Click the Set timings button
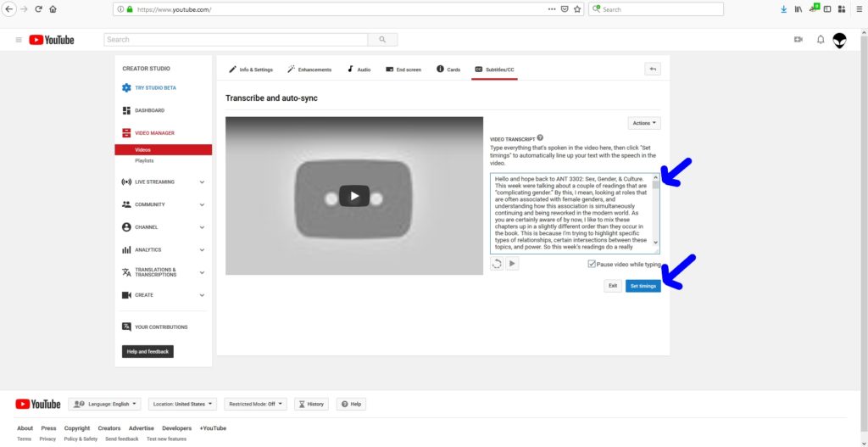The width and height of the screenshot is (868, 447). pos(643,286)
